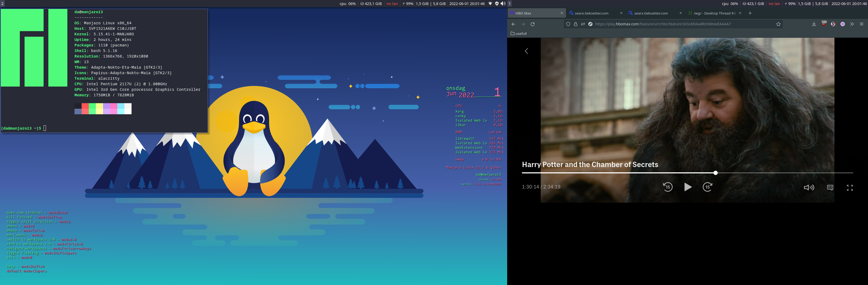
Task: Rewind 15 seconds in the player
Action: click(x=668, y=187)
